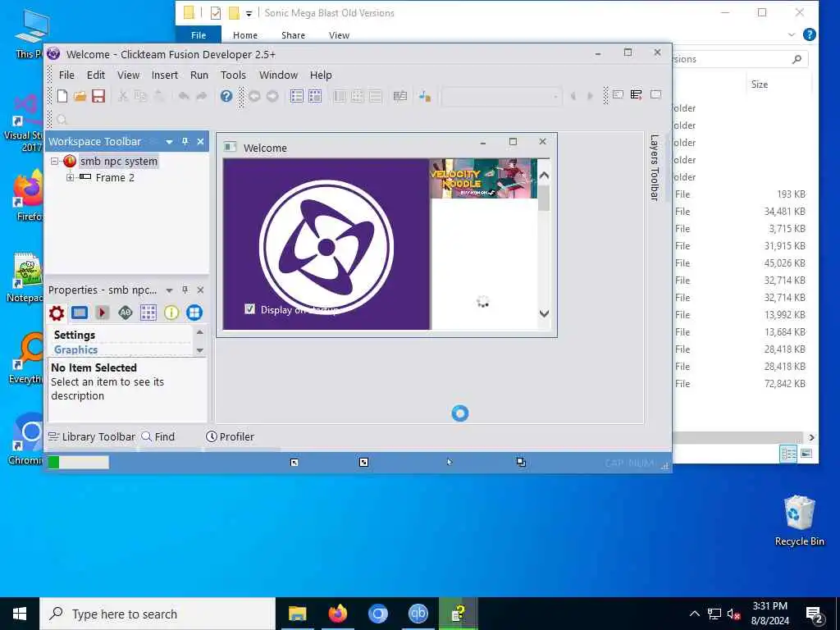840x630 pixels.
Task: Select the Settings gear properties tab
Action: point(57,313)
